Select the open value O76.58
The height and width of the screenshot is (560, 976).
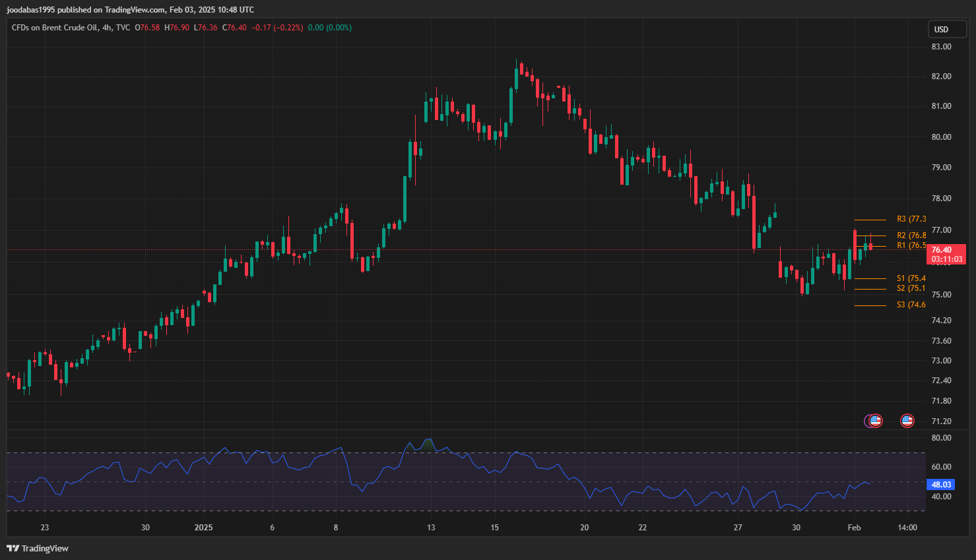(147, 28)
